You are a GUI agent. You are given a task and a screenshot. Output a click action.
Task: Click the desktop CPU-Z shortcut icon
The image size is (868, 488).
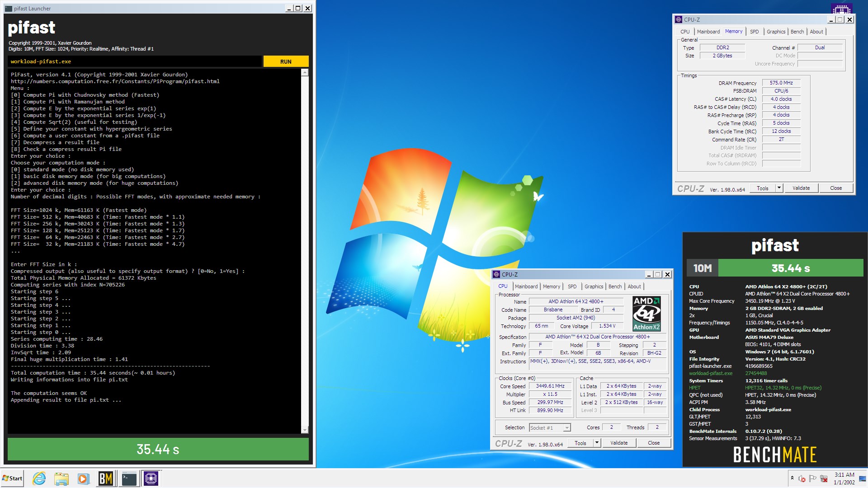(841, 9)
